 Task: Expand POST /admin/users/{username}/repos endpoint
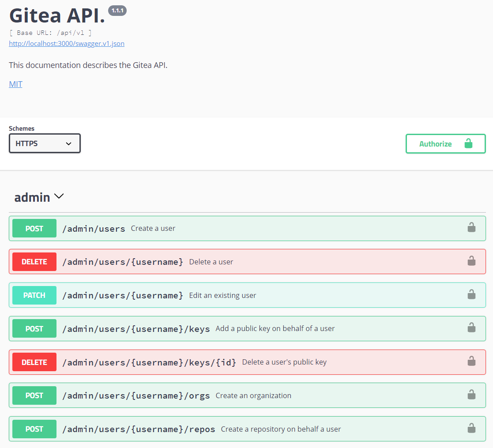[x=247, y=429]
